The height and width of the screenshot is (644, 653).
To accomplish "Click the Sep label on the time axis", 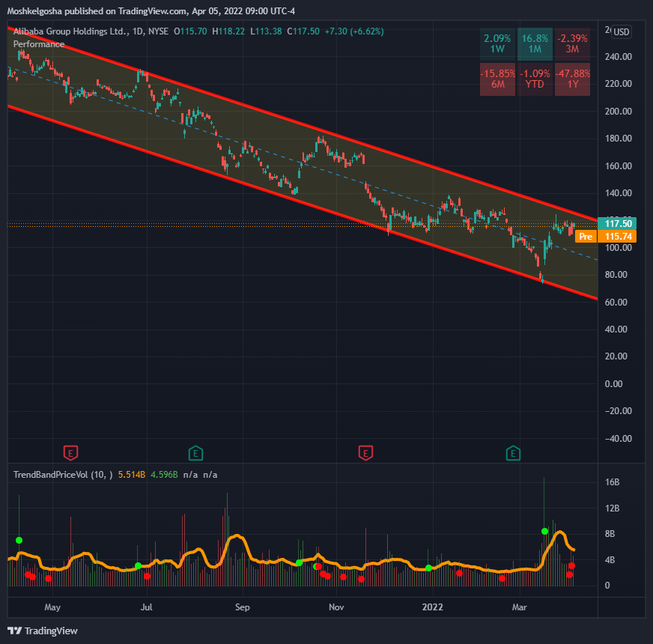I will pos(243,607).
